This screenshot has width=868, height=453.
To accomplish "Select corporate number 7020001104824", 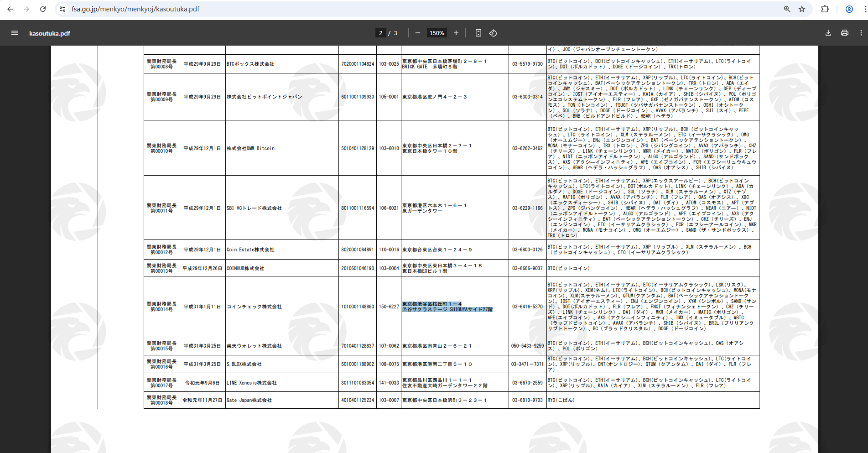I will (358, 64).
